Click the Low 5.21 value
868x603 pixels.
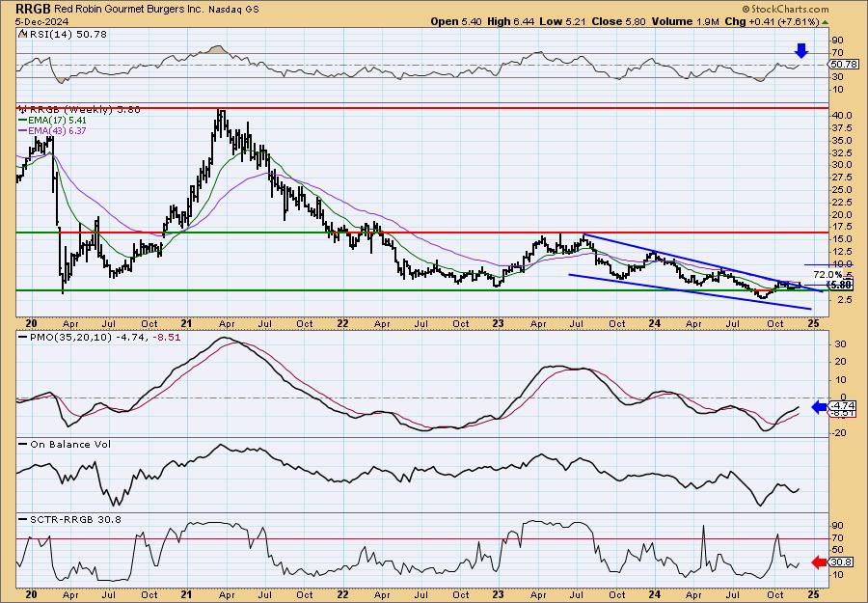561,21
